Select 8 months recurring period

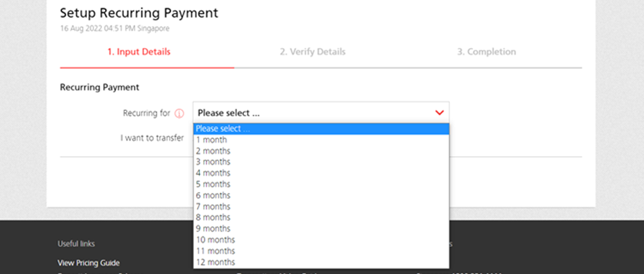[213, 217]
